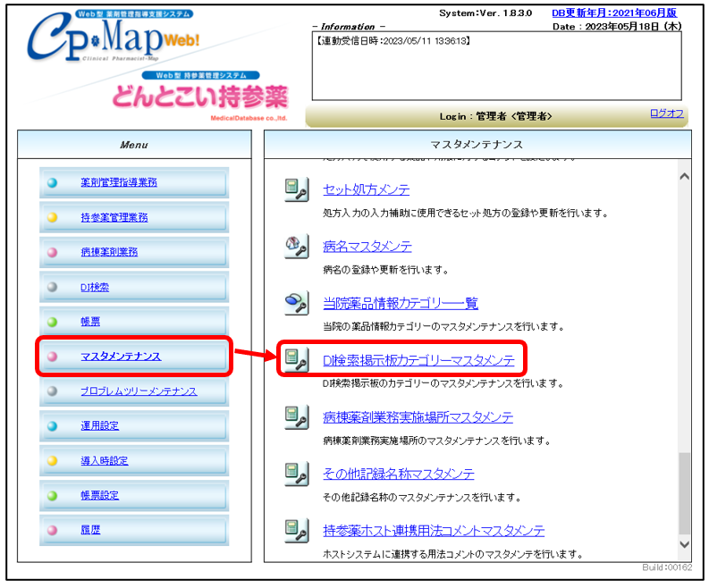Image resolution: width=709 pixels, height=588 pixels.
Task: Go to 病棟薬剤業務 menu item
Action: point(109,252)
